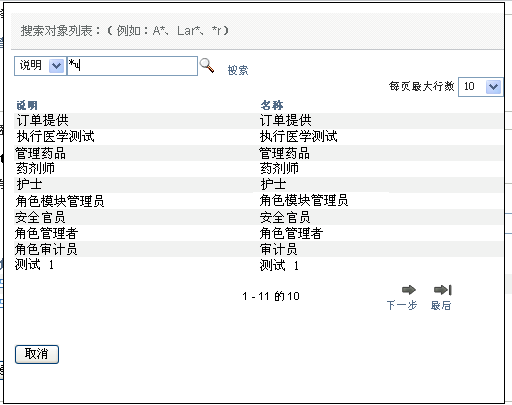The height and width of the screenshot is (405, 512).
Task: Click the 搜索 link
Action: point(238,70)
